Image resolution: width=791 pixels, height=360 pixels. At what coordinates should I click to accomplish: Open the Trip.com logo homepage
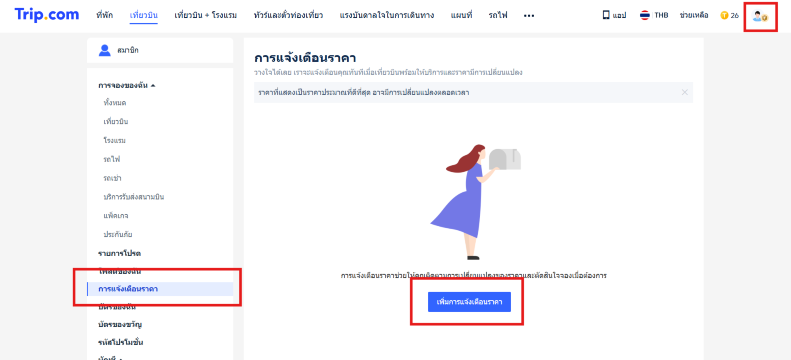point(47,15)
